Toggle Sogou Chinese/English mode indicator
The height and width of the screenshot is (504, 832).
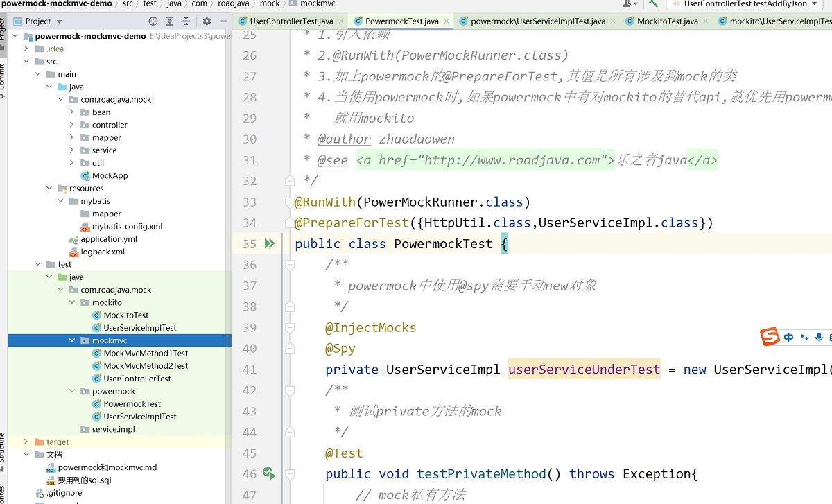789,338
